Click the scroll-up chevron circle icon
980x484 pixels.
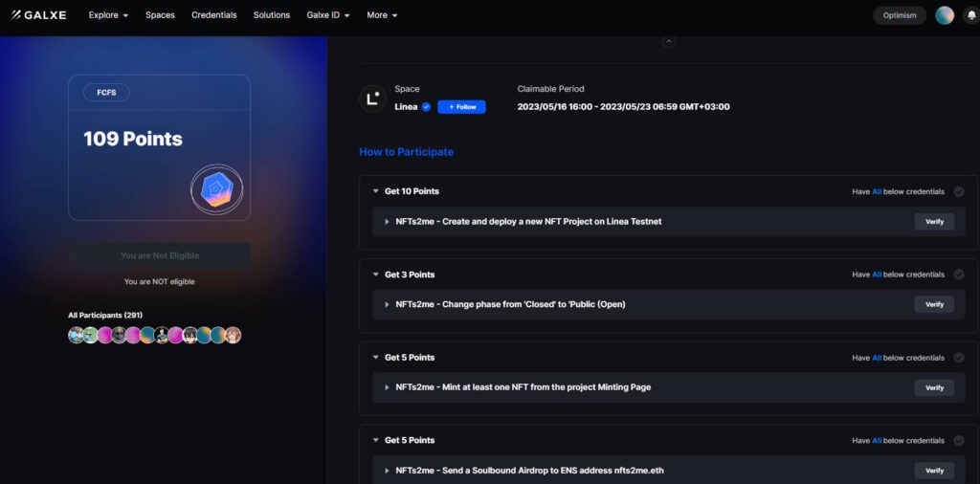click(669, 41)
